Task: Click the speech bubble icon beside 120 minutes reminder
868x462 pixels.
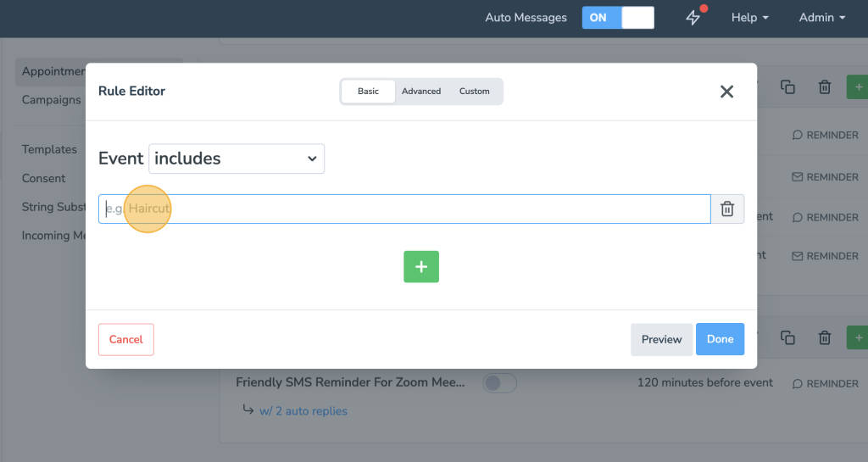Action: pos(797,383)
